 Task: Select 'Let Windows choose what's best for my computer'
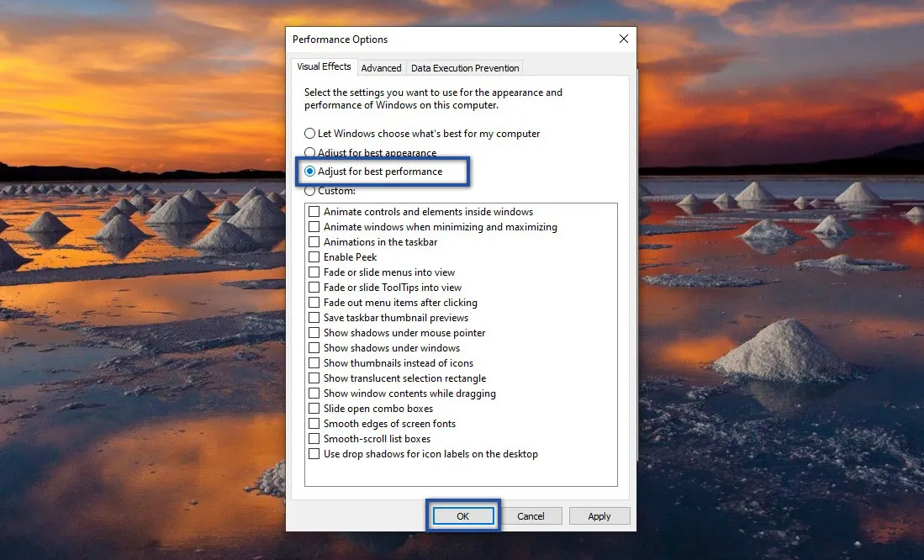[x=309, y=133]
